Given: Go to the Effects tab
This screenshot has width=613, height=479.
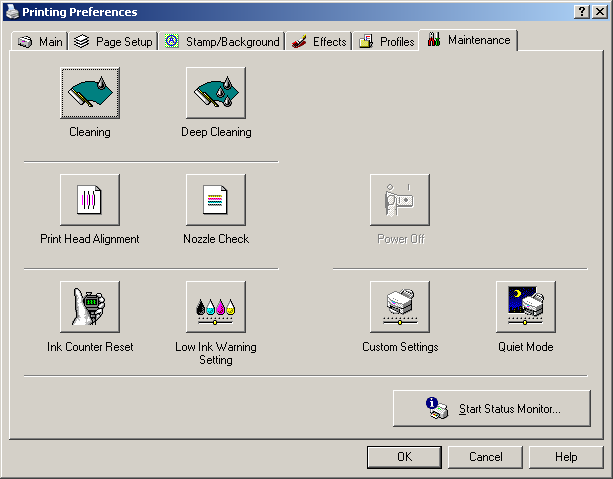Looking at the screenshot, I should point(320,42).
